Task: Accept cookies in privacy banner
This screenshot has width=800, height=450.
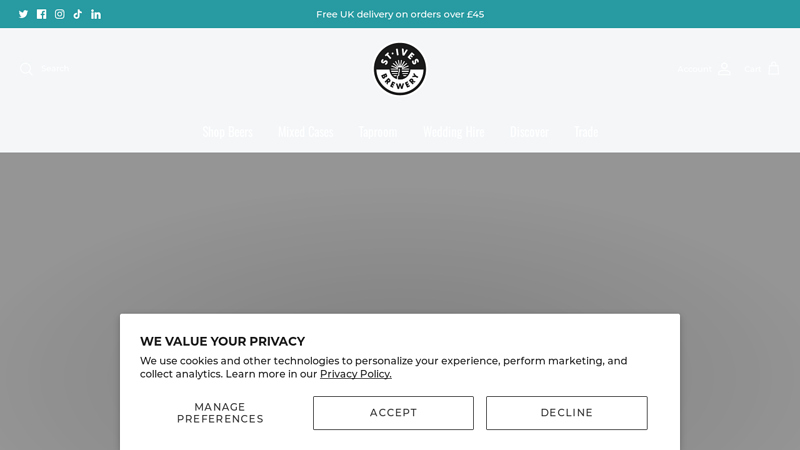Action: [393, 413]
